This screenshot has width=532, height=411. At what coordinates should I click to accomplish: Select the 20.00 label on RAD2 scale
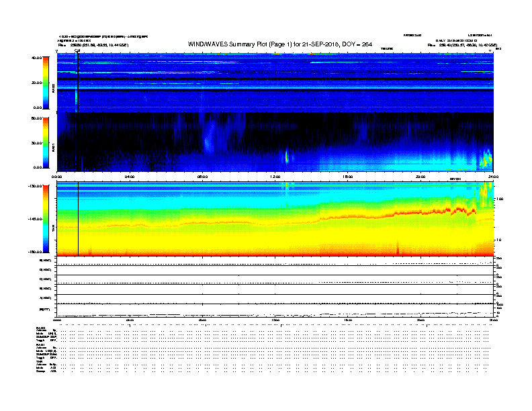pyautogui.click(x=36, y=83)
